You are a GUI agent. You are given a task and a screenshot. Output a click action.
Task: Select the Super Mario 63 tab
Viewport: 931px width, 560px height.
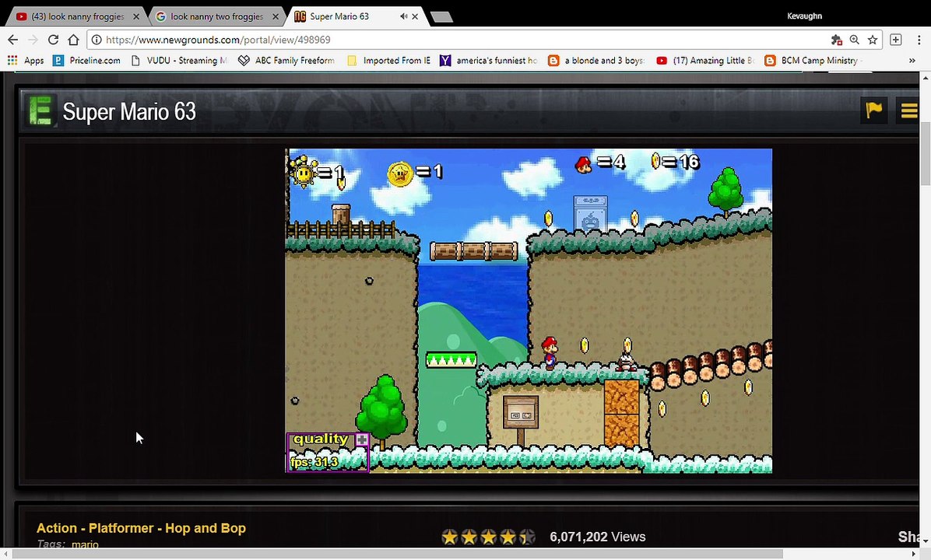[x=353, y=16]
